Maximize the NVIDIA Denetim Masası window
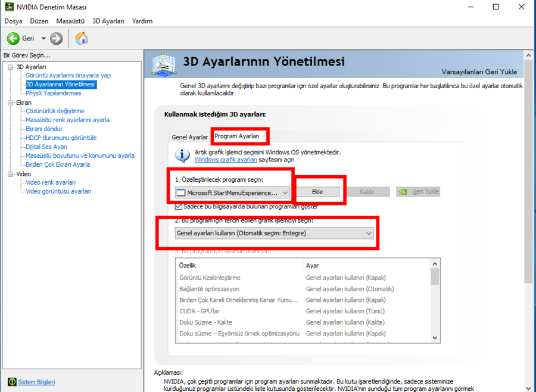The height and width of the screenshot is (392, 536). point(496,7)
